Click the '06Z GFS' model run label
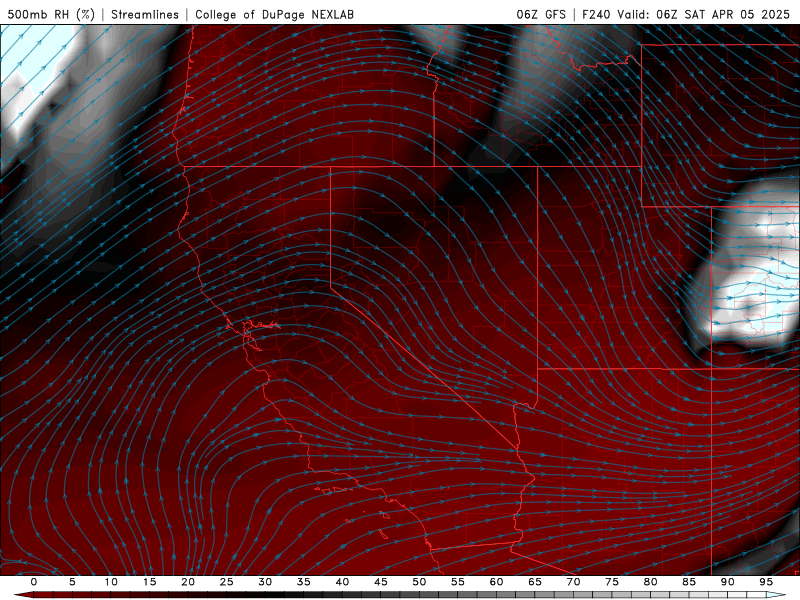The height and width of the screenshot is (600, 800). coord(541,14)
